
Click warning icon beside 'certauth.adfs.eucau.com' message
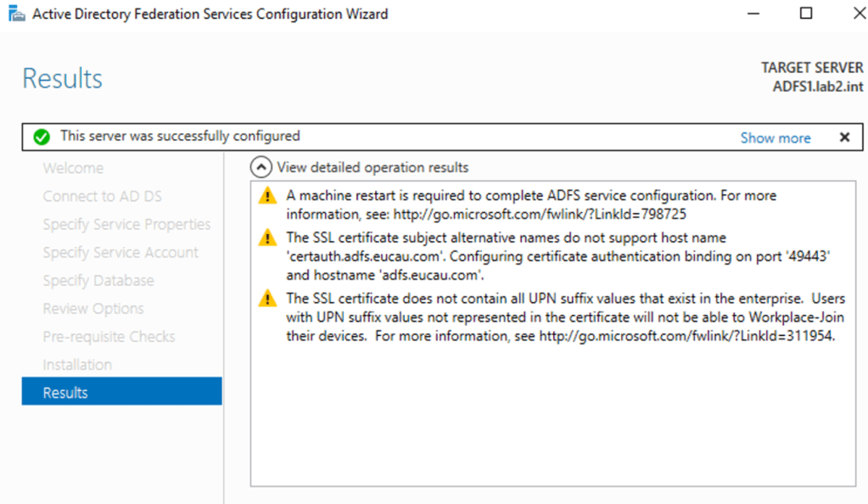pyautogui.click(x=268, y=238)
